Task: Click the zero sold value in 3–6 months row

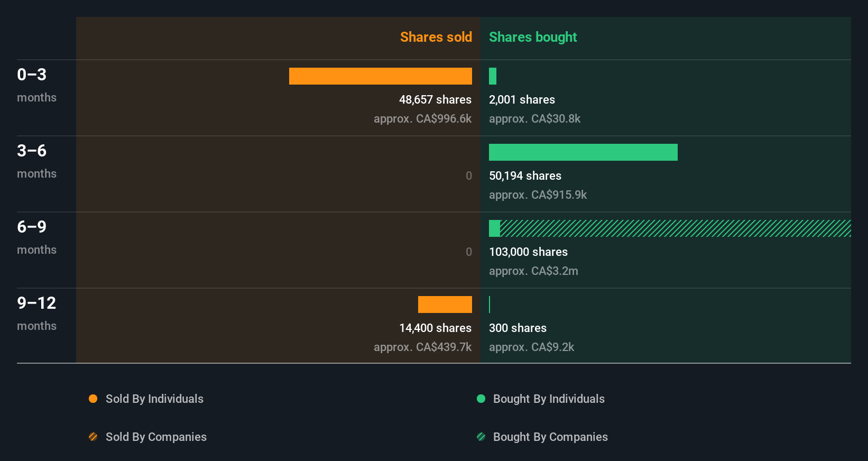Action: point(468,176)
